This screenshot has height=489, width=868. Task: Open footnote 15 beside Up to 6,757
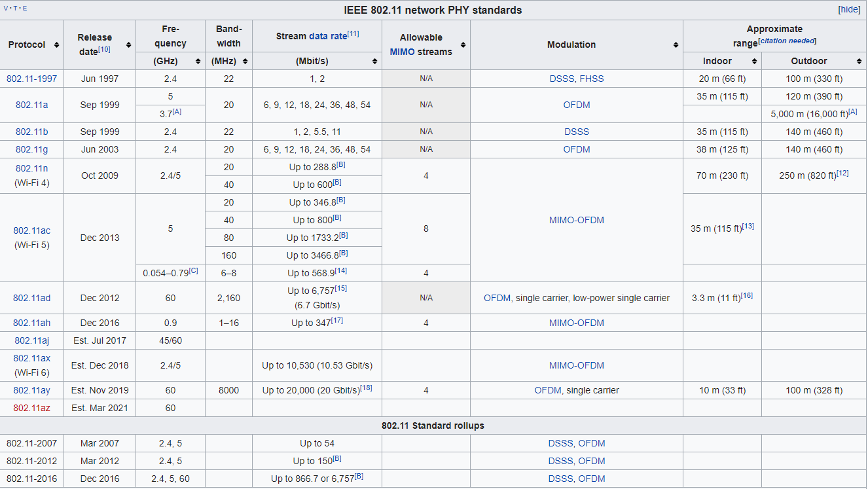coord(341,288)
